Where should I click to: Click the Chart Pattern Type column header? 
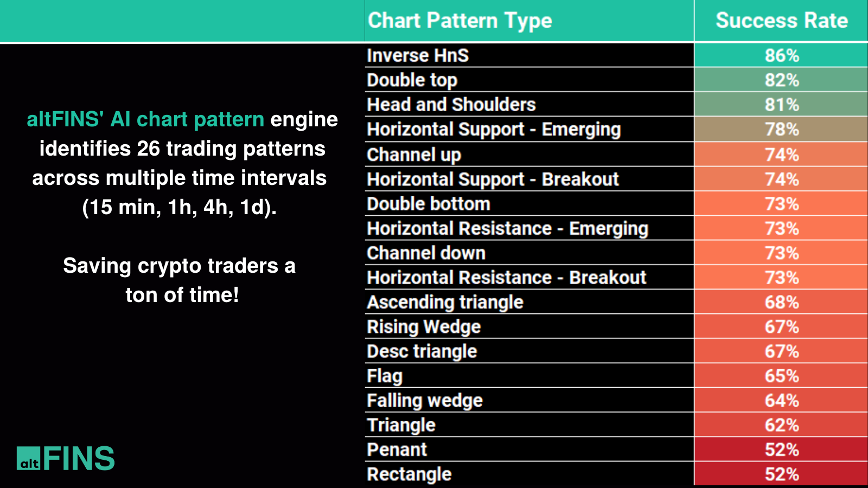(459, 21)
